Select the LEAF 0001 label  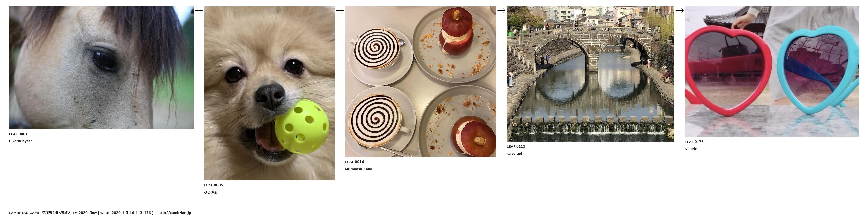(x=18, y=134)
